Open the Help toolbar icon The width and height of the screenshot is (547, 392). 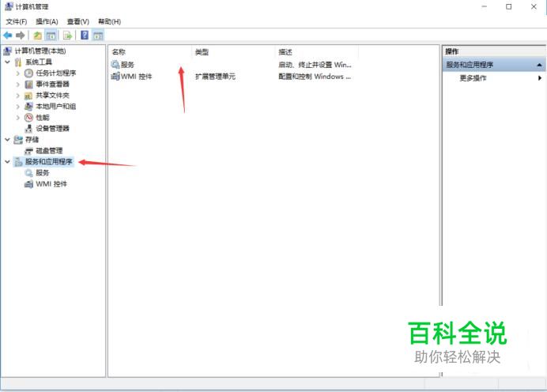pos(85,35)
